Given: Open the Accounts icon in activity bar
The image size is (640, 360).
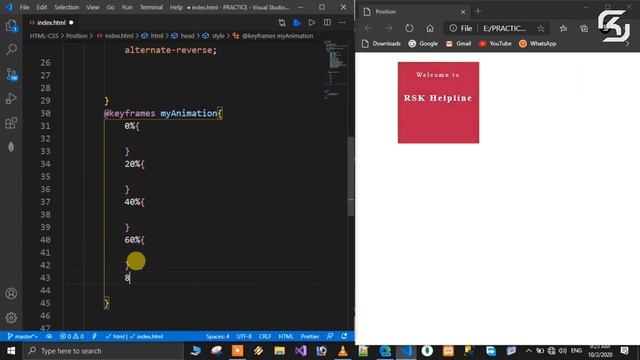Looking at the screenshot, I should coord(11,293).
